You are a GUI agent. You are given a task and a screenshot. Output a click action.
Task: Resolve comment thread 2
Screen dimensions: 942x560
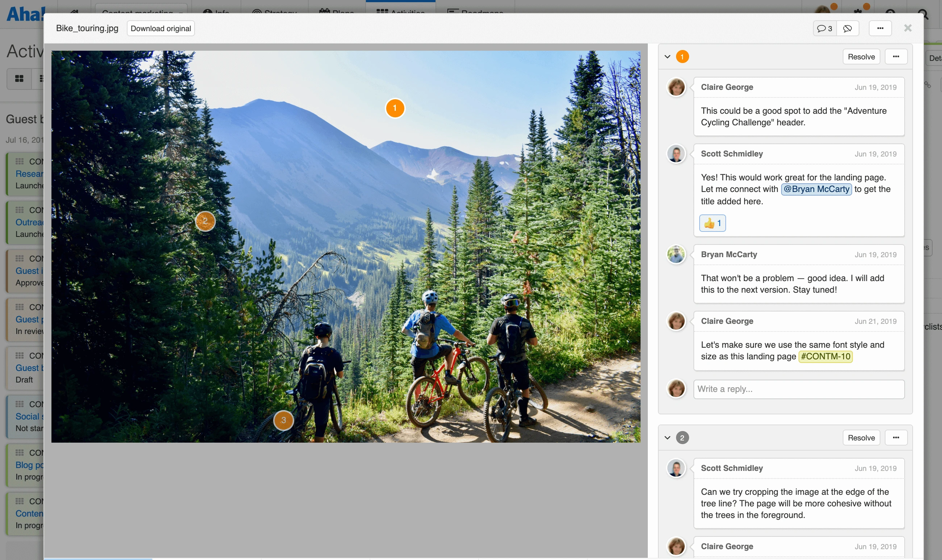(861, 438)
